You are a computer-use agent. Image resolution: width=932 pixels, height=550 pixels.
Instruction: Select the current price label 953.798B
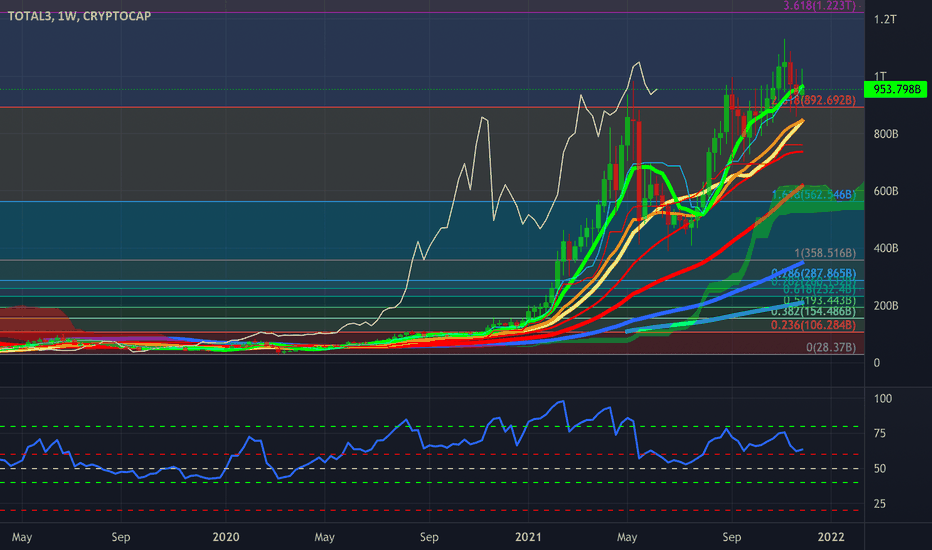896,89
